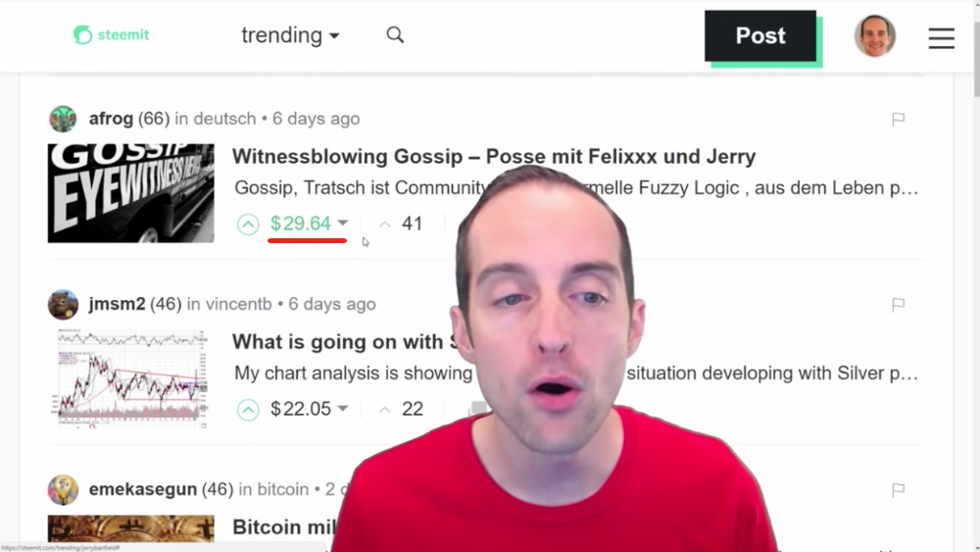
Task: Show the 41 votes list
Action: coord(412,224)
